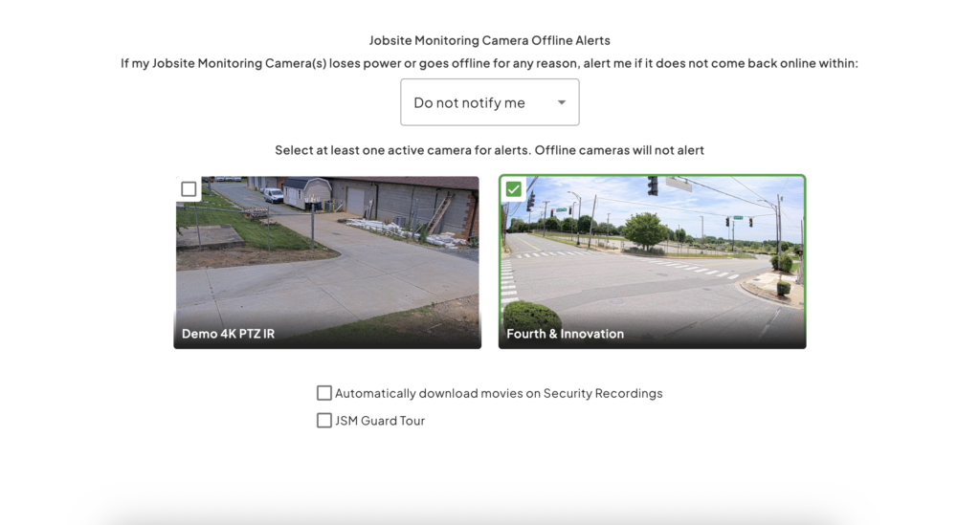Click the 'Demo 4K PTZ IR' camera label

tap(228, 334)
